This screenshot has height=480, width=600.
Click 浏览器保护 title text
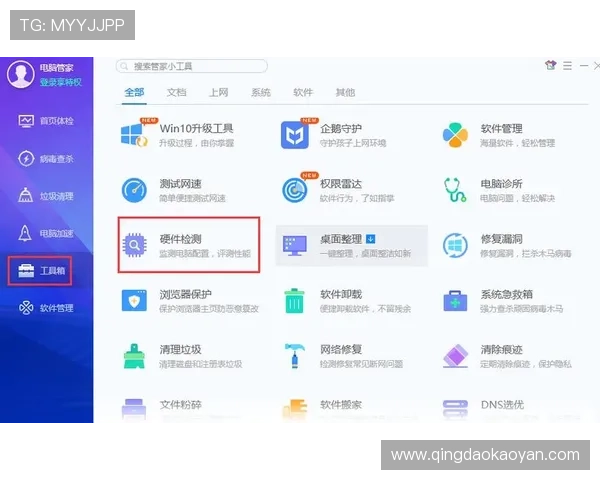point(185,294)
